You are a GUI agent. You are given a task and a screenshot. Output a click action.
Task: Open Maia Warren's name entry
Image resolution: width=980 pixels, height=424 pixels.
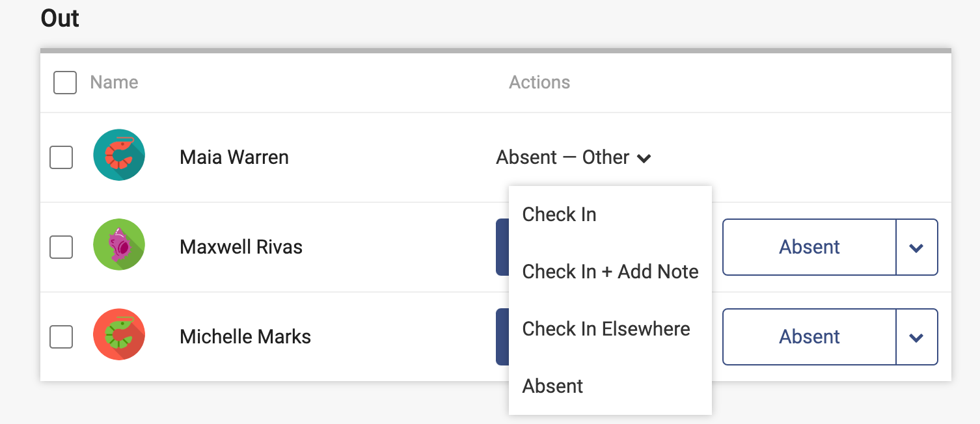[234, 157]
